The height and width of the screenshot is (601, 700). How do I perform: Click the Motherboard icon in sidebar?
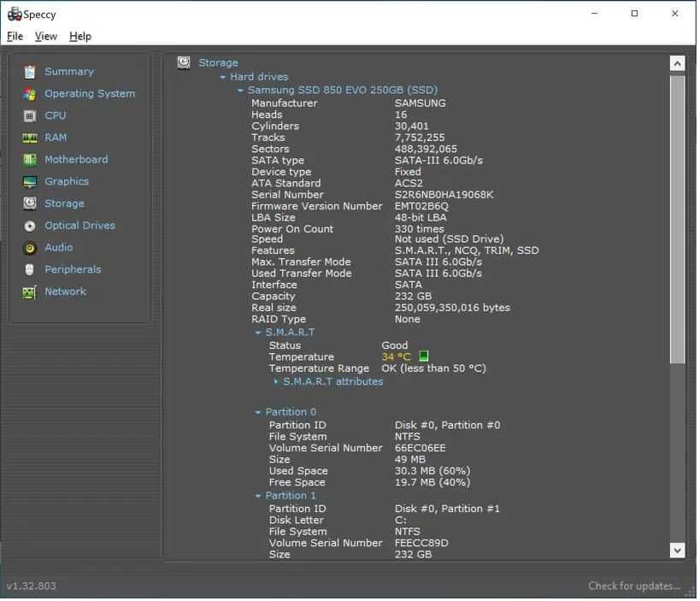[29, 160]
